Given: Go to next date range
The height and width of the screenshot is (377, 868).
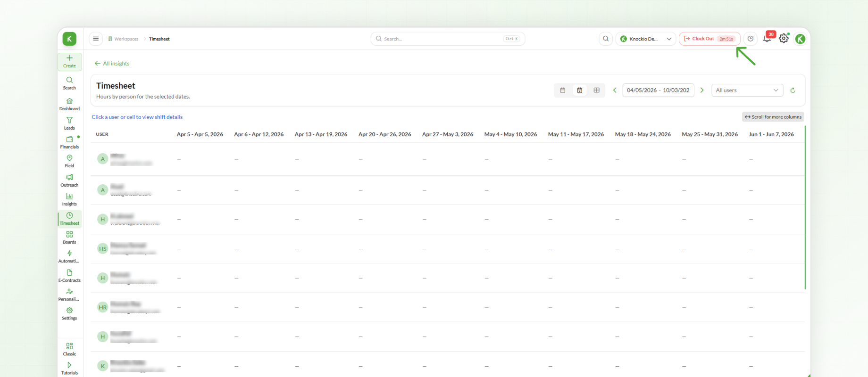Looking at the screenshot, I should tap(702, 90).
